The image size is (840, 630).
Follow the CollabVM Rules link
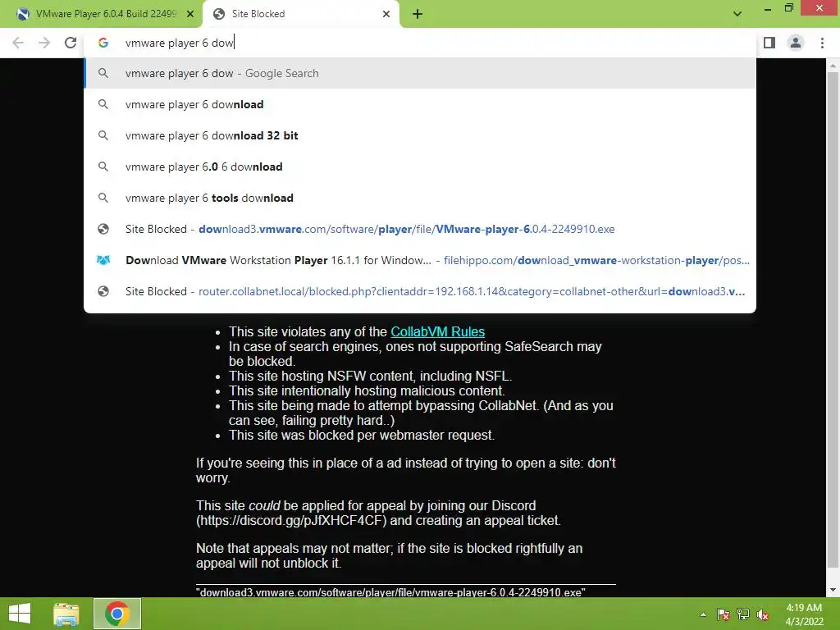[x=438, y=331]
